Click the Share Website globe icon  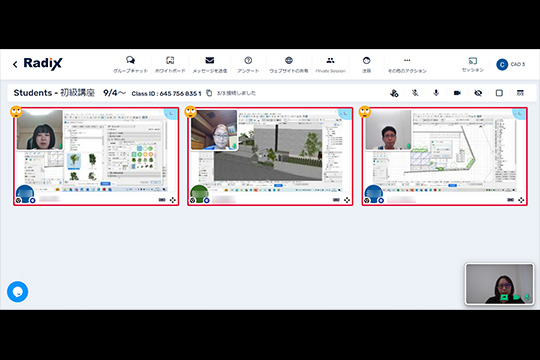289,61
